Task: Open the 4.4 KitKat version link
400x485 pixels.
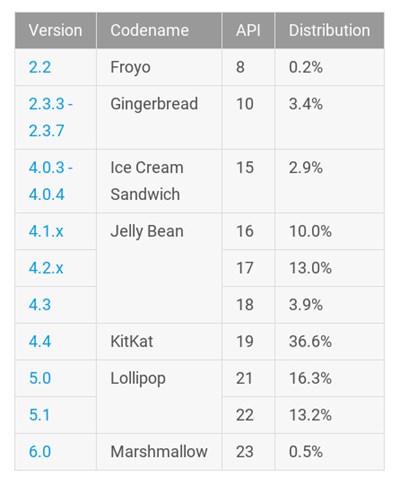Action: (x=40, y=341)
